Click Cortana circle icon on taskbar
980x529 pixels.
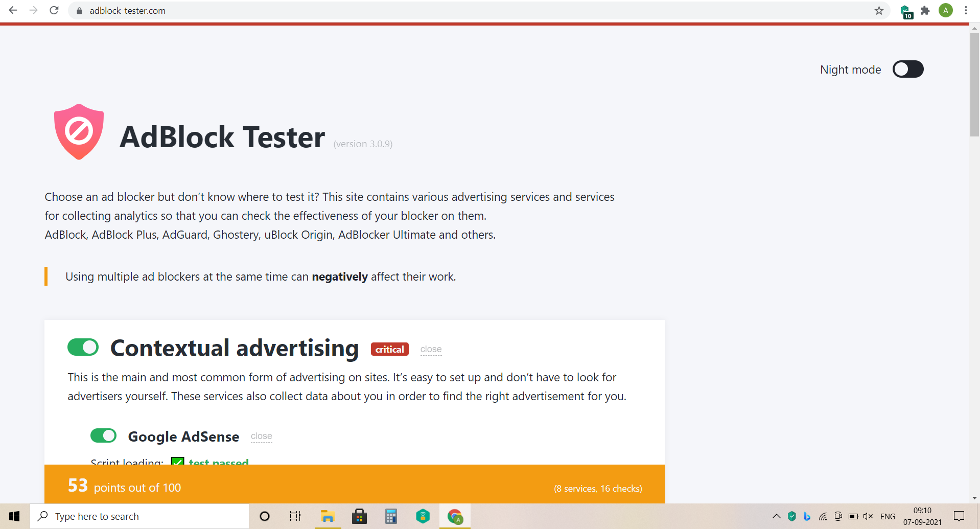[264, 516]
